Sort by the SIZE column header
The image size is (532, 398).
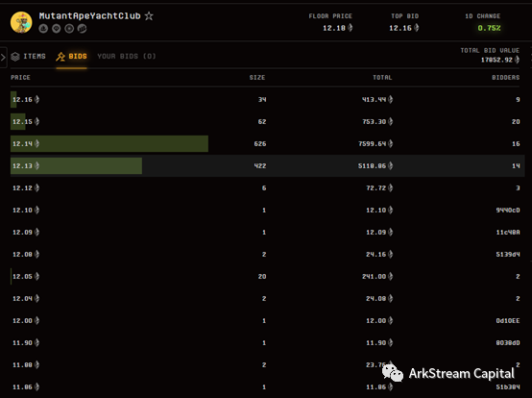pos(257,78)
